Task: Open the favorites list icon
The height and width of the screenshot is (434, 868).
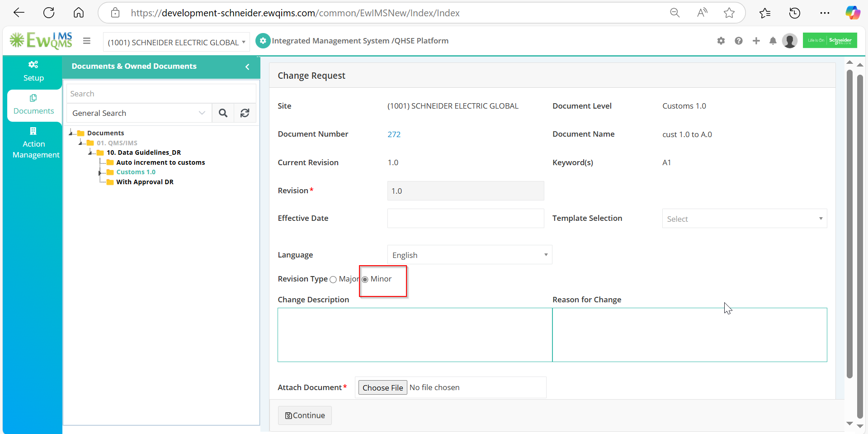Action: [765, 13]
